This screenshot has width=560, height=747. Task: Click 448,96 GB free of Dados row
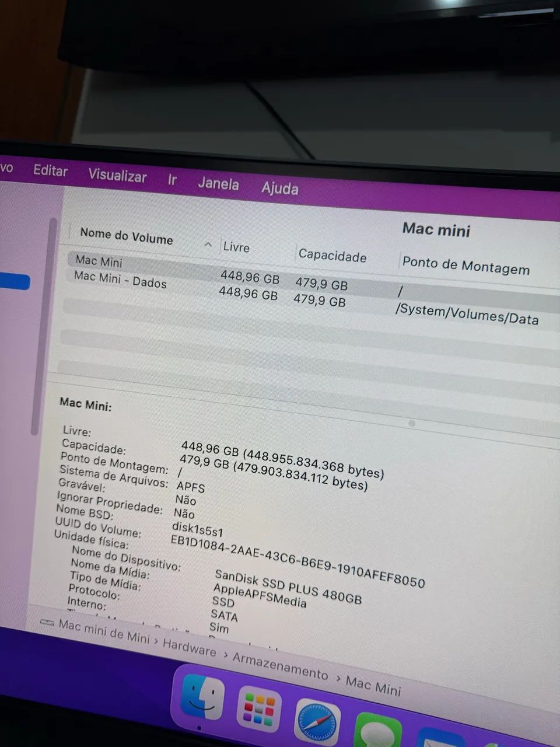point(249,293)
